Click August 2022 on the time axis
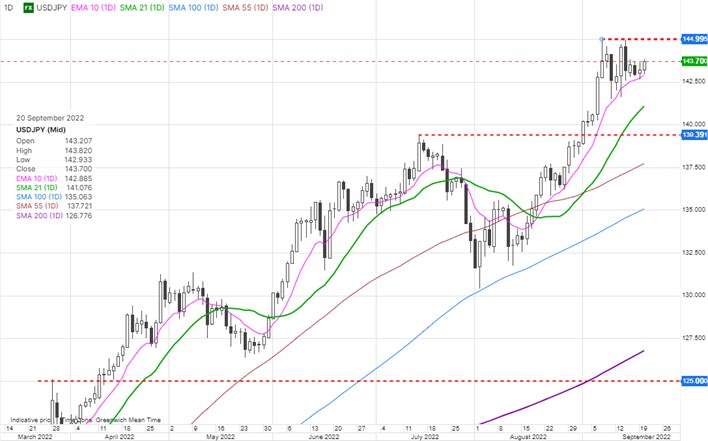708x441 pixels. click(528, 436)
